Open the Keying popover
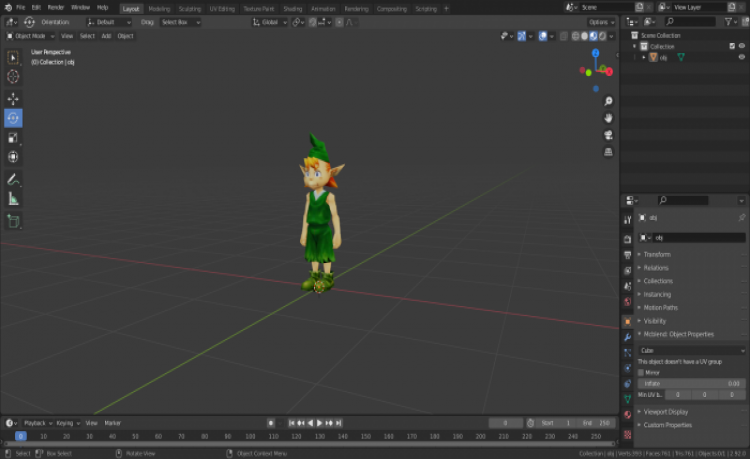Image resolution: width=750 pixels, height=459 pixels. click(x=67, y=423)
